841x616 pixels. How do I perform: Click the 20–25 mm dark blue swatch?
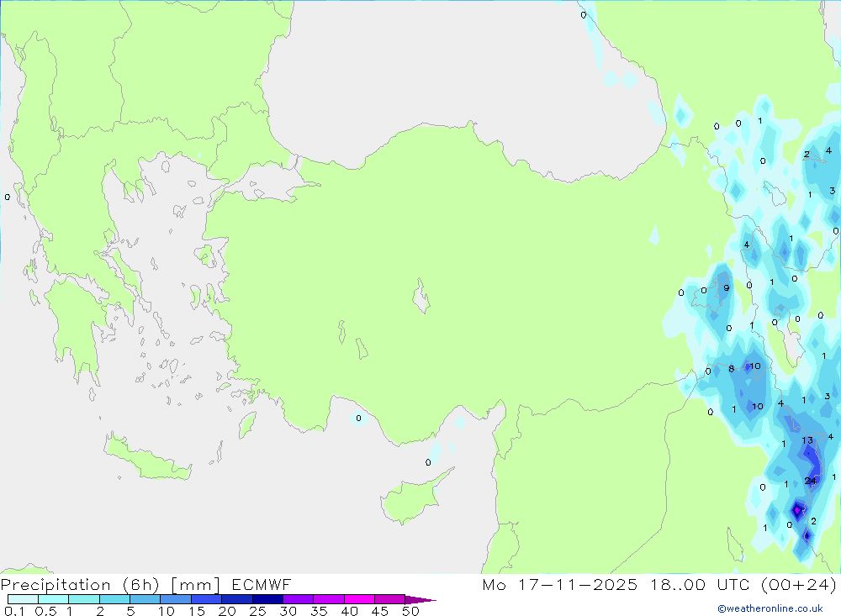(236, 599)
